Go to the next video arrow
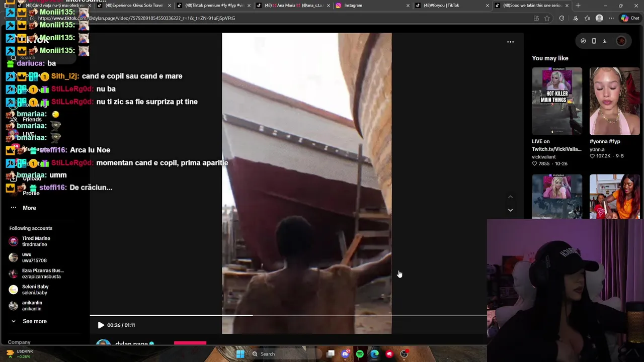This screenshot has width=644, height=362. [x=510, y=210]
